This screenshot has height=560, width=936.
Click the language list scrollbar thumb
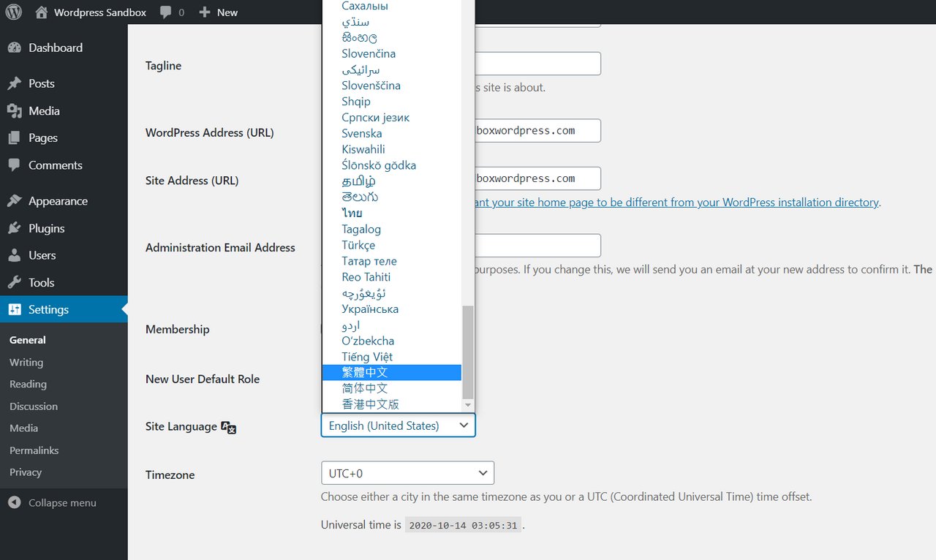[468, 352]
